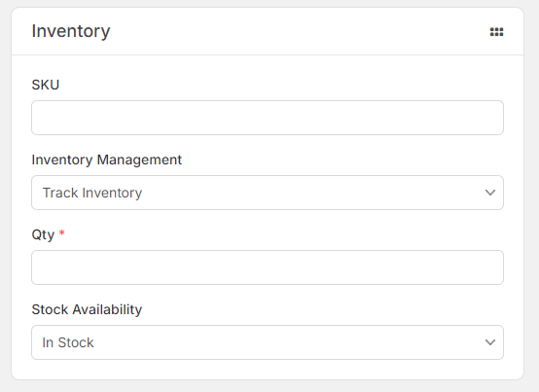Viewport: 539px width, 392px height.
Task: Click the Inventory panel title
Action: tap(71, 31)
